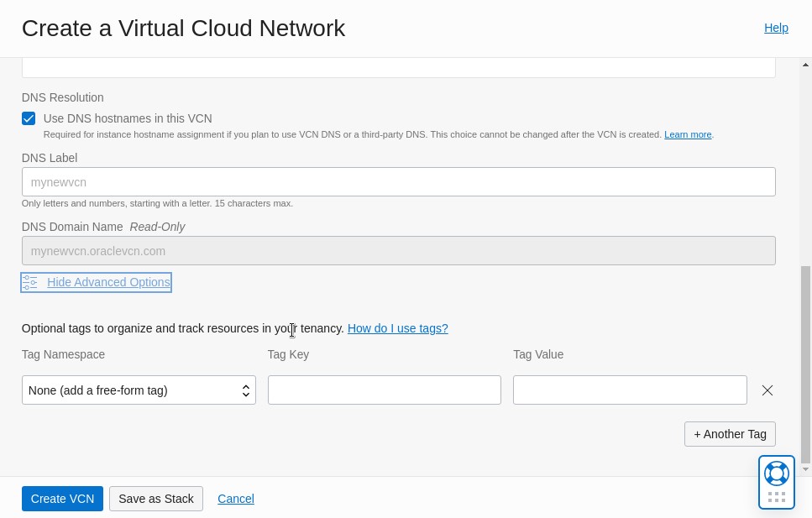Cancel the VCN creation

click(x=235, y=498)
